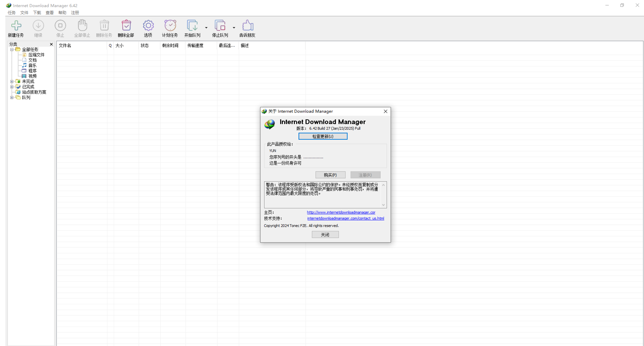Click the 全部停止 (stop all) hand icon
Screen dimensions: 644x346
tap(82, 26)
